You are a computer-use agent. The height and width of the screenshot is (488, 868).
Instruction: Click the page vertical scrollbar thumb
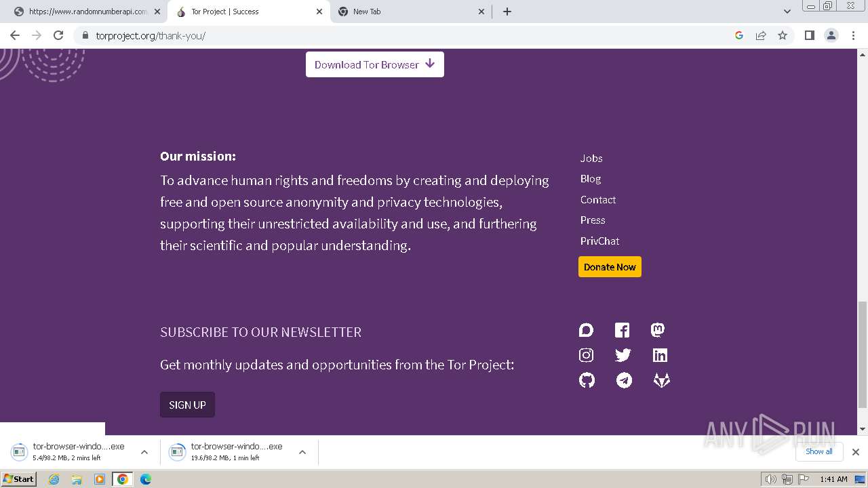coord(862,353)
